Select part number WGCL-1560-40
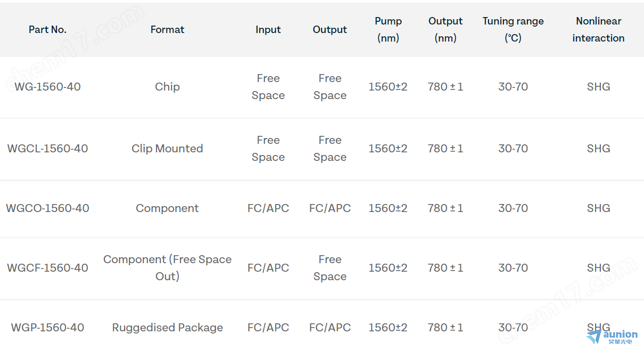 click(47, 149)
